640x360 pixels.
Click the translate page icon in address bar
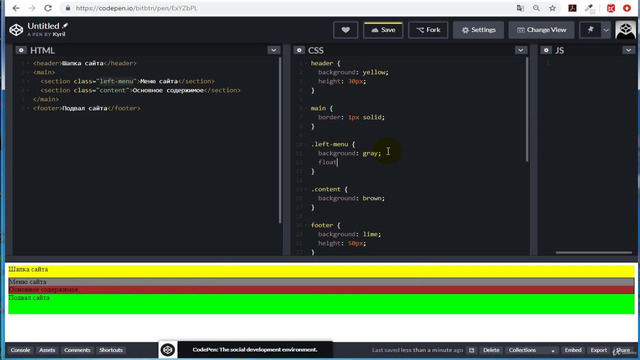tap(520, 8)
